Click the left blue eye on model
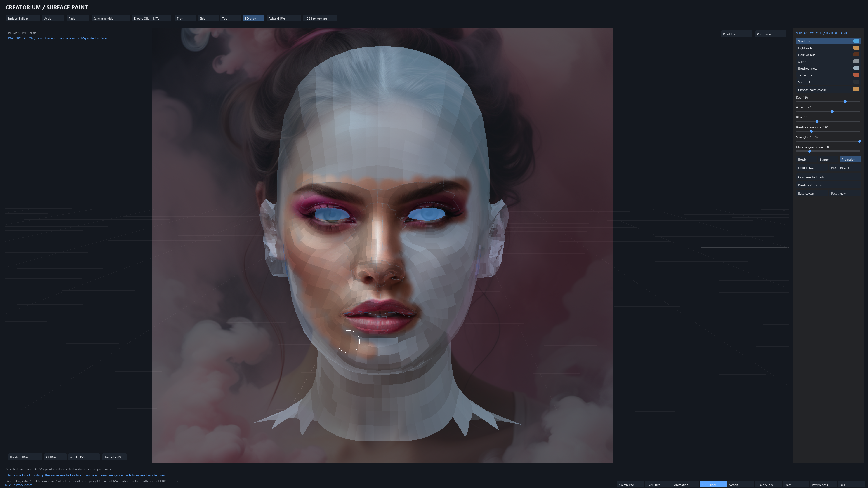The image size is (868, 488). 333,214
